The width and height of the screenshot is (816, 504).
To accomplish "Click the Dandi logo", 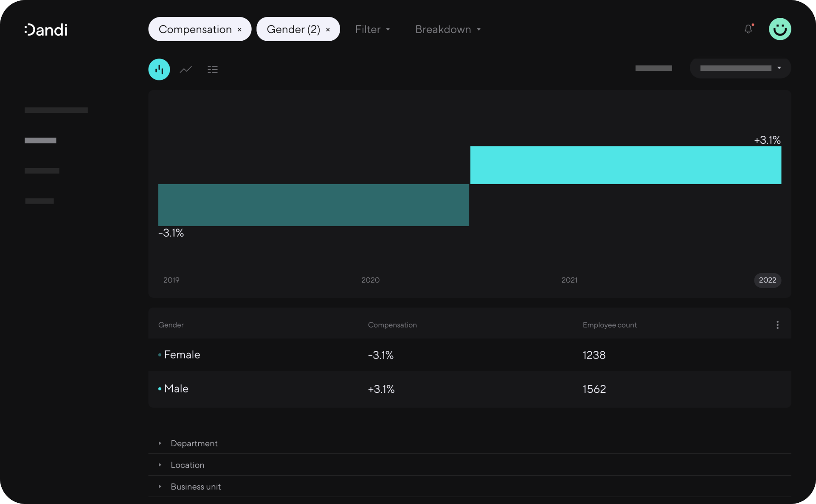I will [x=46, y=30].
